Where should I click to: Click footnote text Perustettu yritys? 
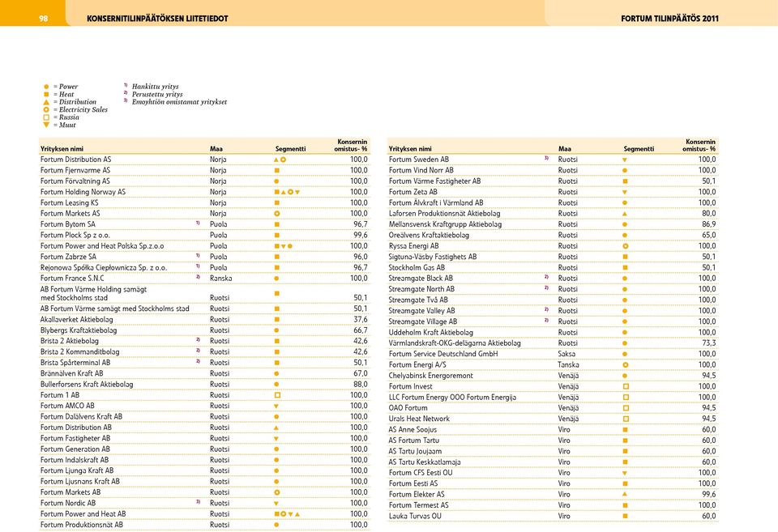(157, 94)
